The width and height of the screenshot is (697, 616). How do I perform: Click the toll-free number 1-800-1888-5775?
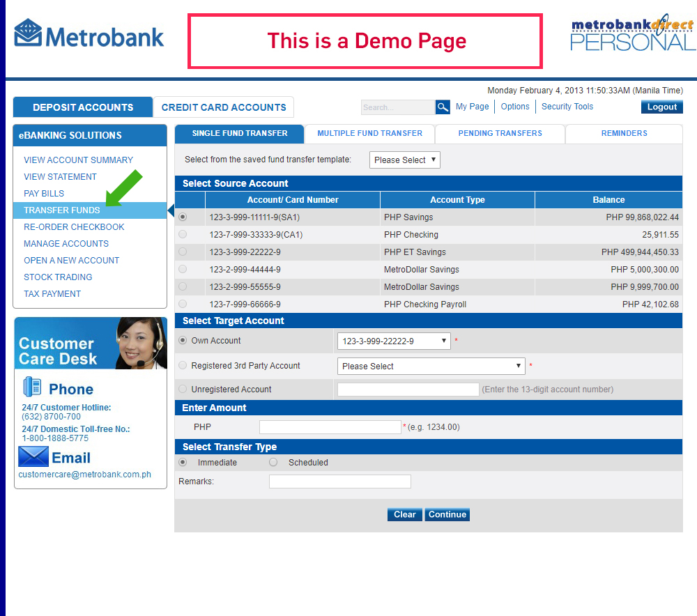pyautogui.click(x=55, y=438)
